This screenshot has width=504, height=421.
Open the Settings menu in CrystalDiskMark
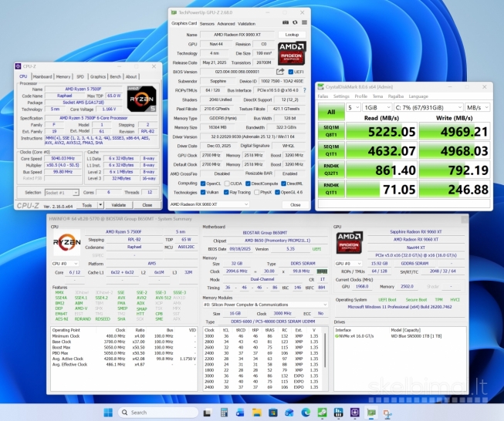341,96
